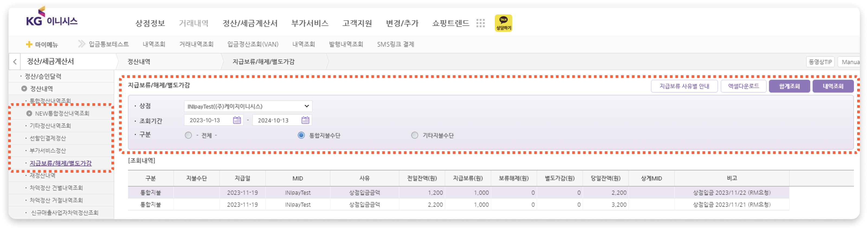This screenshot has height=230, width=868.
Task: Click the 당일잔액(원) column header
Action: tap(605, 178)
